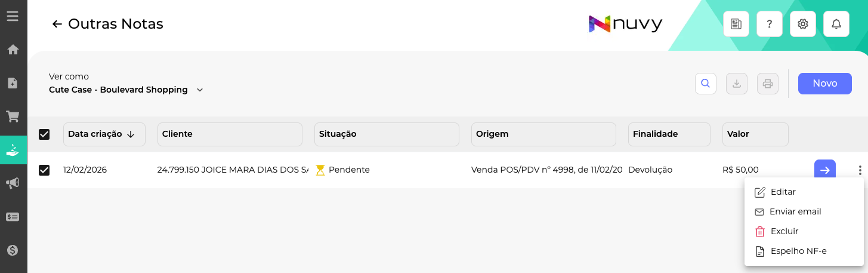Image resolution: width=868 pixels, height=273 pixels.
Task: Open the hamburger menu in the sidebar
Action: click(x=13, y=16)
